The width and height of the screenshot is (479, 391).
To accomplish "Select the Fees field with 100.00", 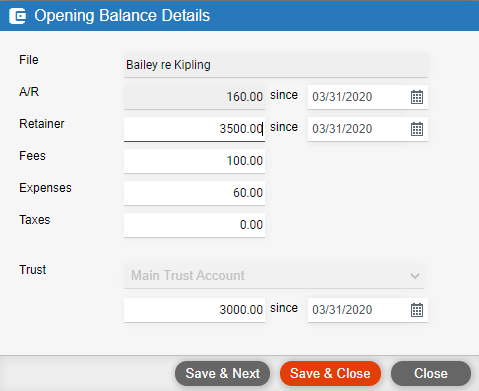I will point(194,161).
